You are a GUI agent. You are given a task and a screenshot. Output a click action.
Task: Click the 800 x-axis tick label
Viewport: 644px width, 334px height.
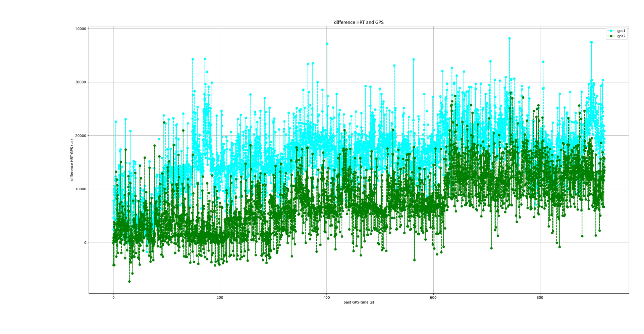tap(540, 298)
